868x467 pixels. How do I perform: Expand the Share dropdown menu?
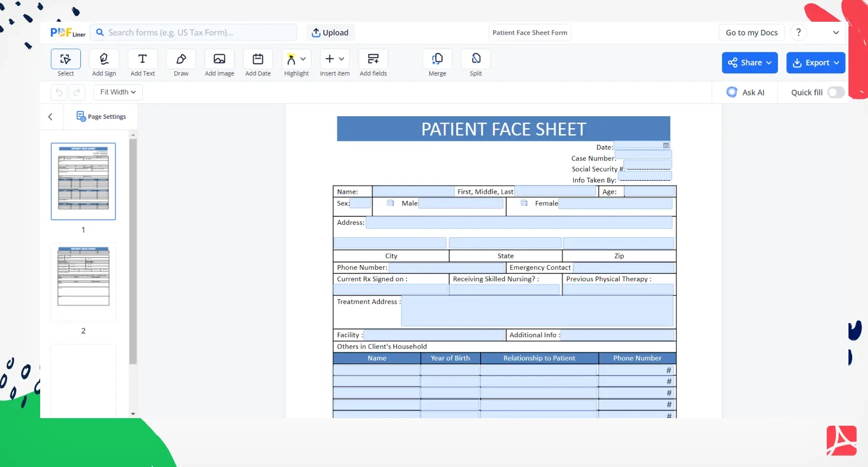coord(750,63)
